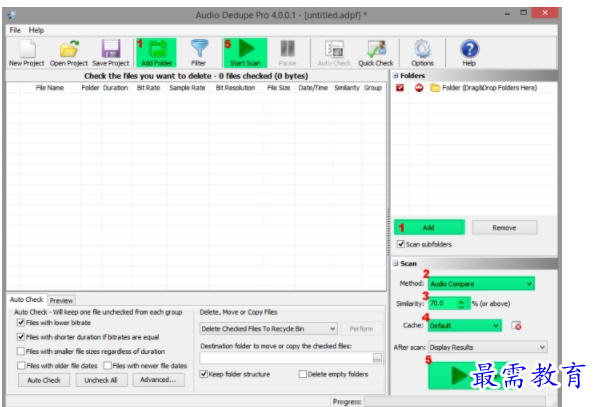594x407 pixels.
Task: Click the folder icon next to Drag&Drop text
Action: (435, 88)
